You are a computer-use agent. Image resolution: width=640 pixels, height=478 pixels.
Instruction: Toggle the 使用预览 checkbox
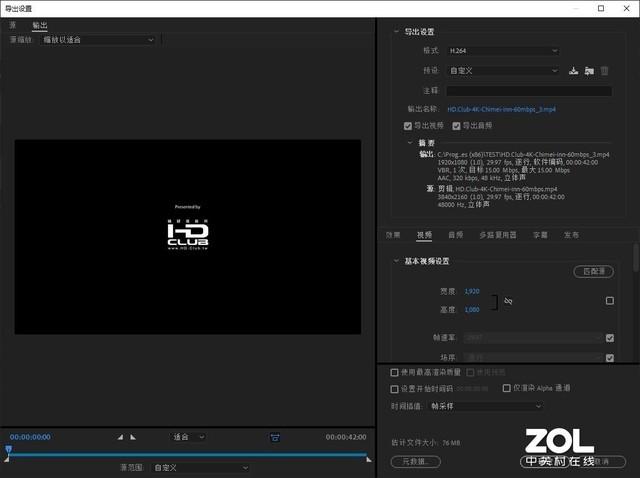(x=470, y=372)
